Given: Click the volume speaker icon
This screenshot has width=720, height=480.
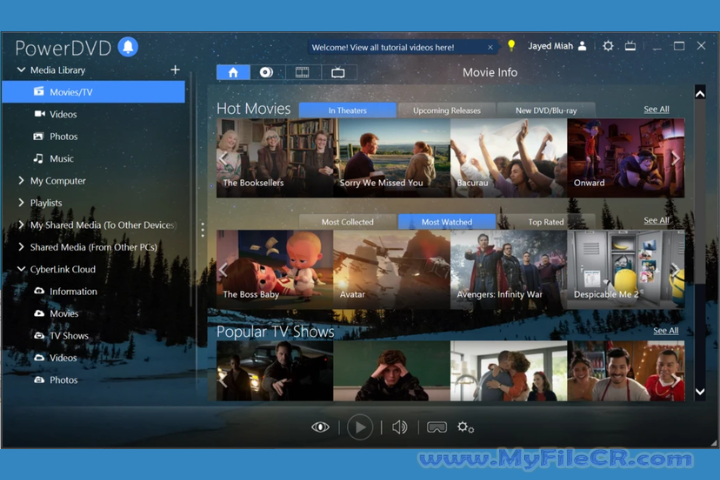Looking at the screenshot, I should [x=399, y=427].
